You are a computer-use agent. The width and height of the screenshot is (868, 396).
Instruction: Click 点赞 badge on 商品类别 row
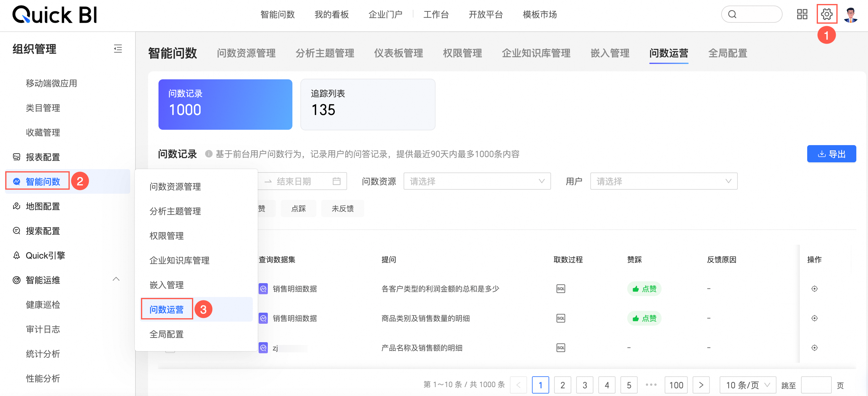pyautogui.click(x=644, y=318)
